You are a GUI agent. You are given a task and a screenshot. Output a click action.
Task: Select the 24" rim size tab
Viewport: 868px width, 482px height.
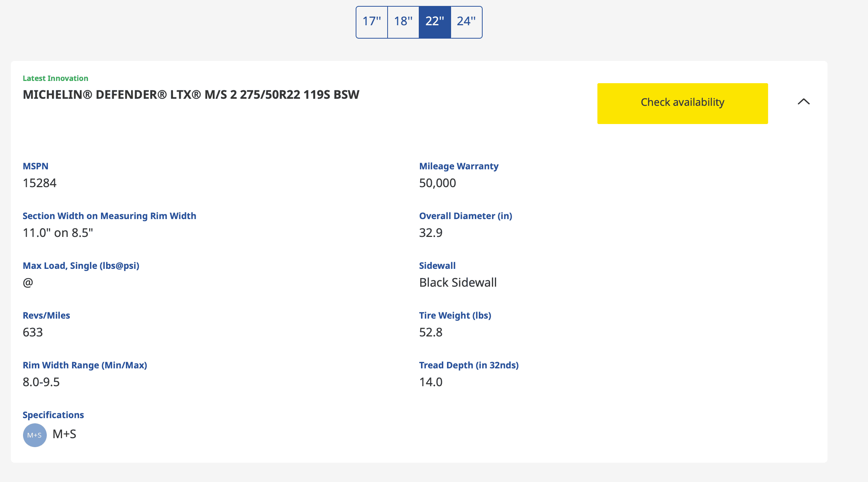point(466,22)
